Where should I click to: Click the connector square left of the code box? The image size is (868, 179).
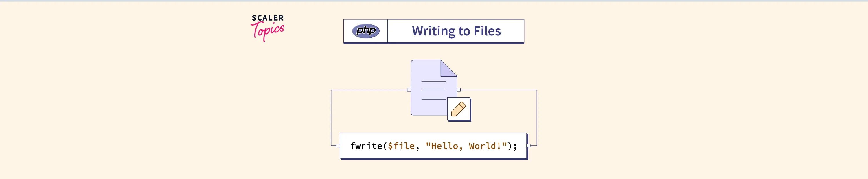[338, 146]
